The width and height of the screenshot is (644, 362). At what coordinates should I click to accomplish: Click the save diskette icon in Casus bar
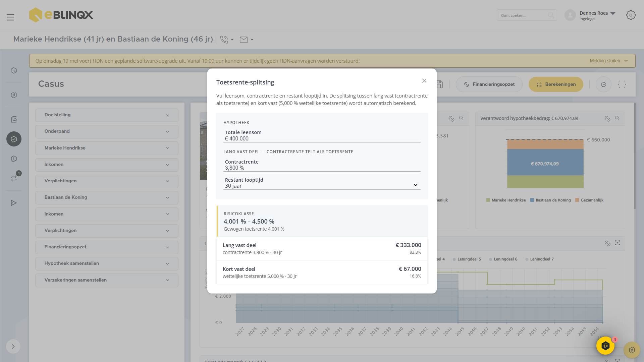(x=440, y=84)
